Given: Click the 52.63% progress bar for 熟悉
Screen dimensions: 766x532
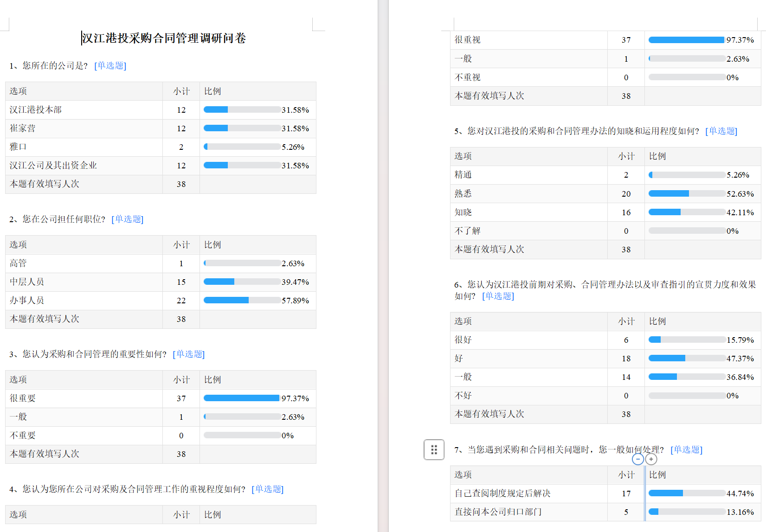Looking at the screenshot, I should (x=687, y=193).
